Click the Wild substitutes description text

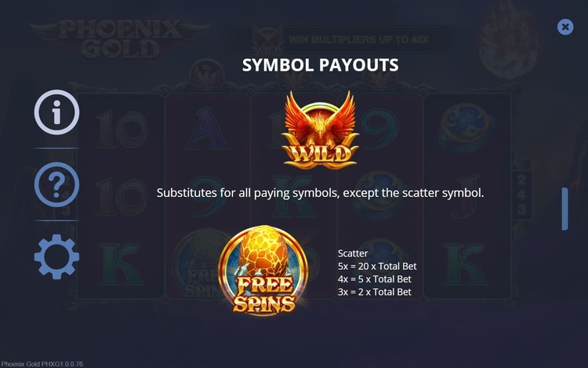pos(320,192)
